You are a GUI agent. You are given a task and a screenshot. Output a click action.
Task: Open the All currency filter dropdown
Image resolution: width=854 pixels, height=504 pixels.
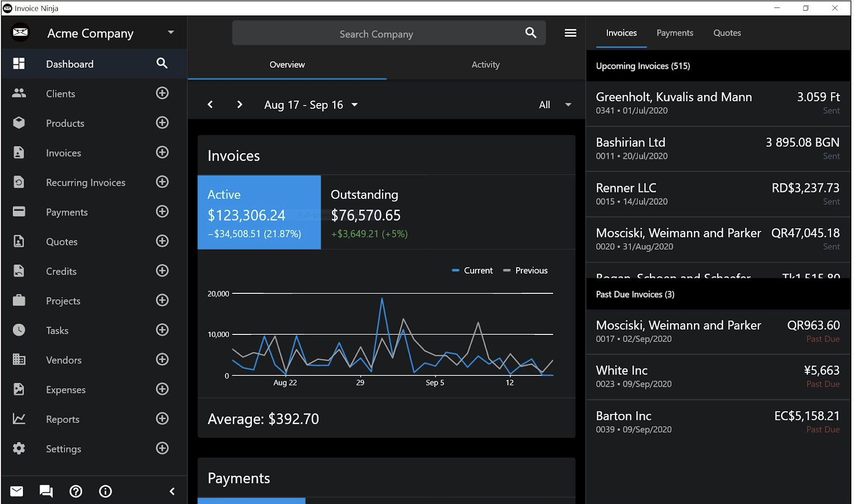[x=555, y=105]
